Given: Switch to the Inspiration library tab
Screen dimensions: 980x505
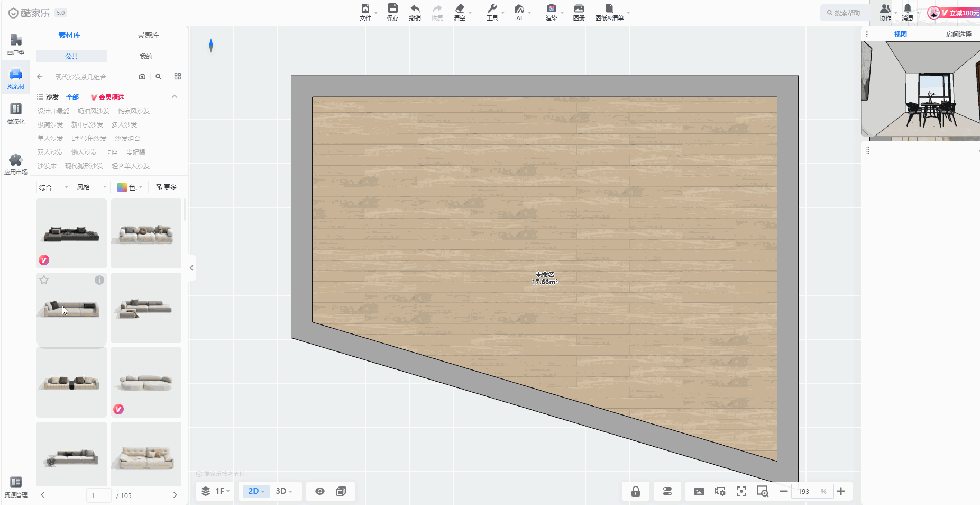Looking at the screenshot, I should pos(148,35).
